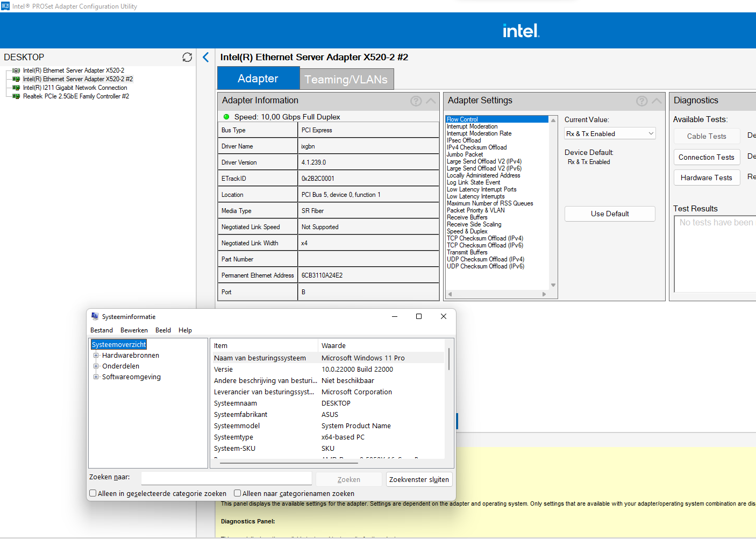Screen dimensions: 756x539
Task: Click the Use Default button
Action: click(x=610, y=214)
